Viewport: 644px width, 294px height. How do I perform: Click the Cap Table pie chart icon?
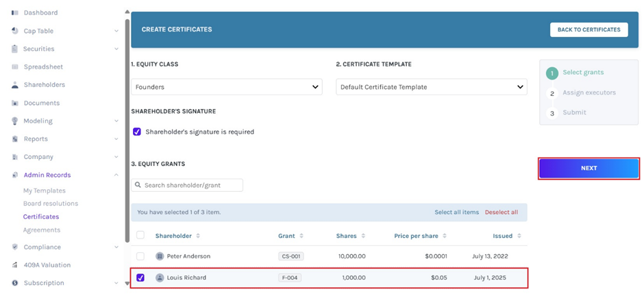(15, 31)
